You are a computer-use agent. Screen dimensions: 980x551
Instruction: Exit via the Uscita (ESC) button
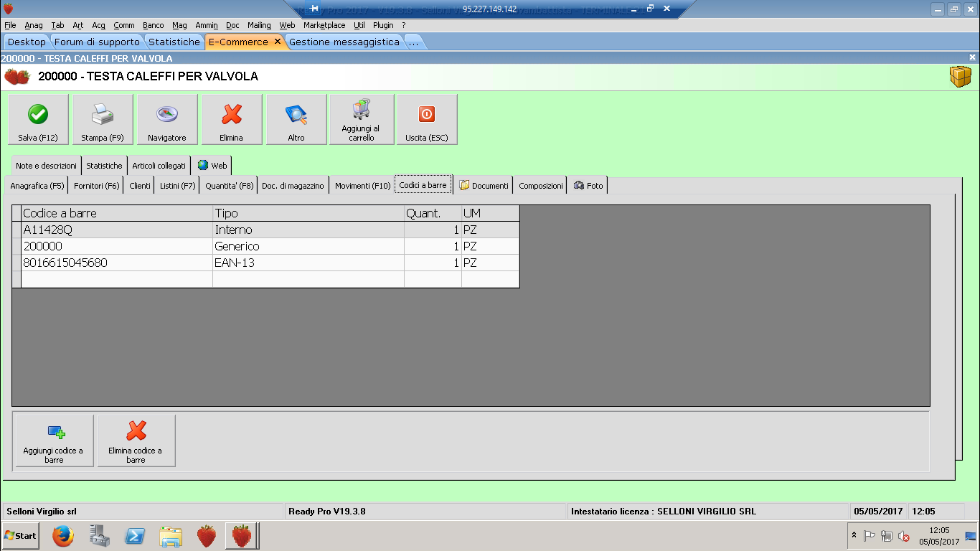point(427,120)
